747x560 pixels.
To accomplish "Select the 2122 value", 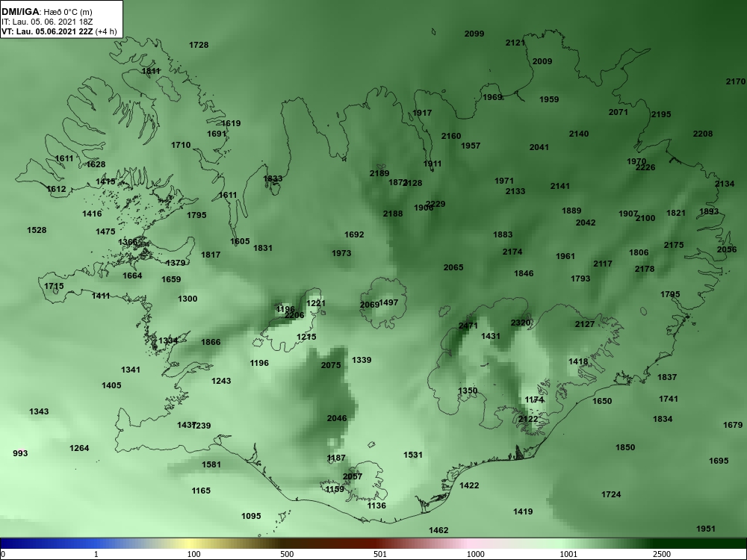I will [528, 419].
